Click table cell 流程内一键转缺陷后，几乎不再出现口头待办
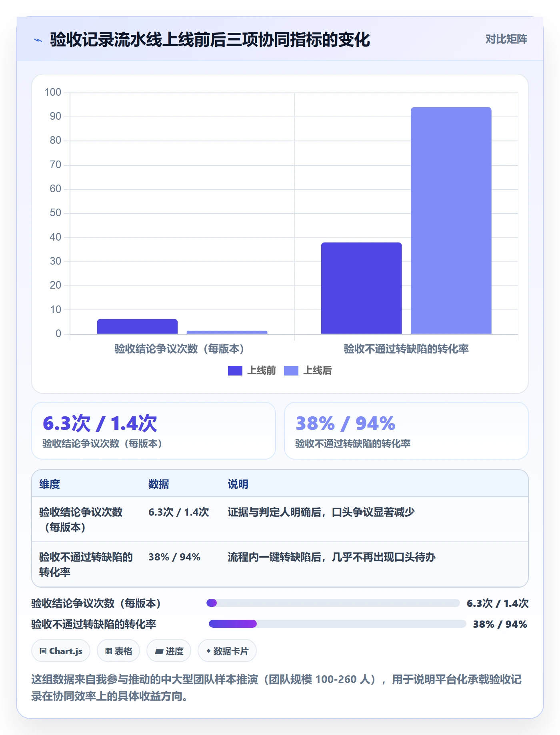Screen dimensions: 560x735 point(332,557)
